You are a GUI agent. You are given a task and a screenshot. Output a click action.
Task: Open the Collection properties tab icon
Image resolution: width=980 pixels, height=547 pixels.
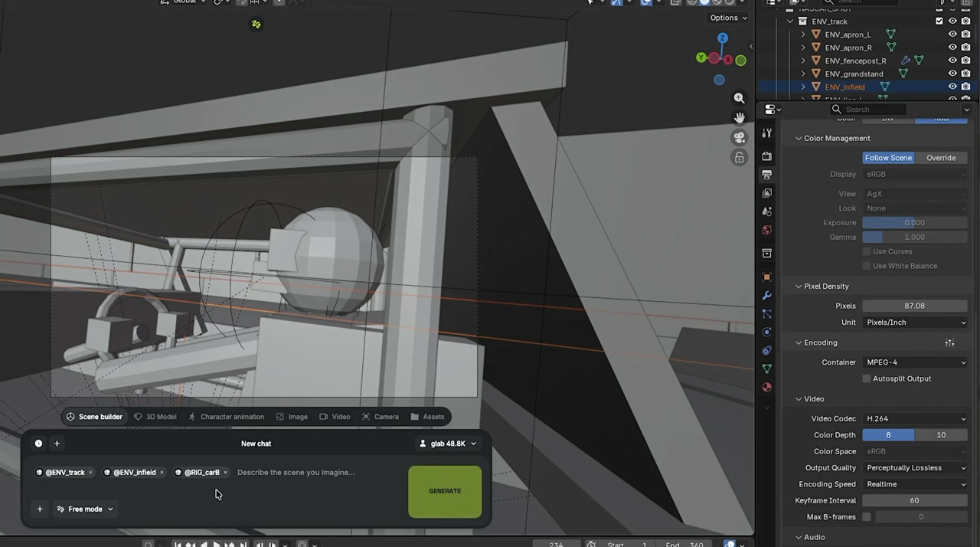pos(766,253)
